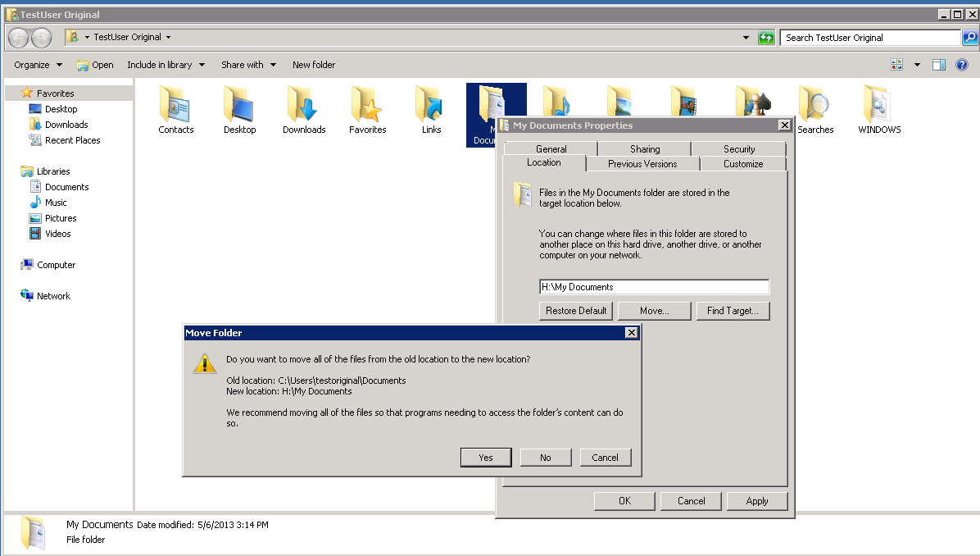
Task: Click the green Refresh button
Action: pos(766,38)
